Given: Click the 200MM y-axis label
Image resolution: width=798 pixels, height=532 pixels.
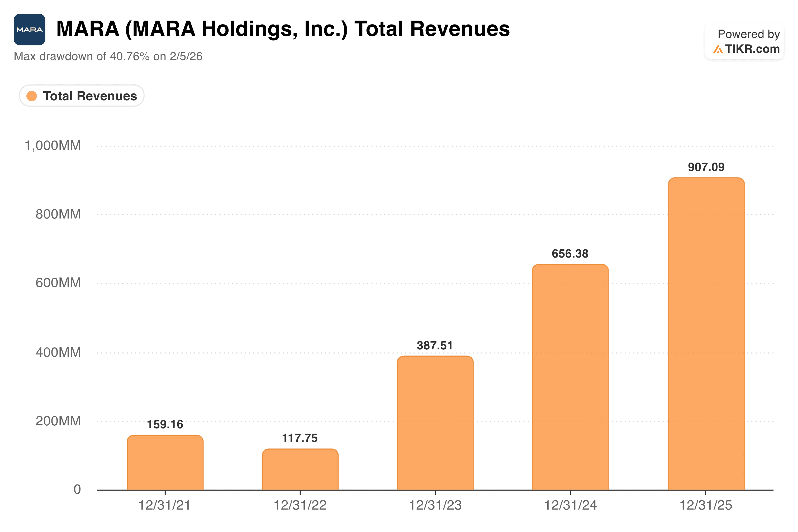Looking at the screenshot, I should pos(58,421).
